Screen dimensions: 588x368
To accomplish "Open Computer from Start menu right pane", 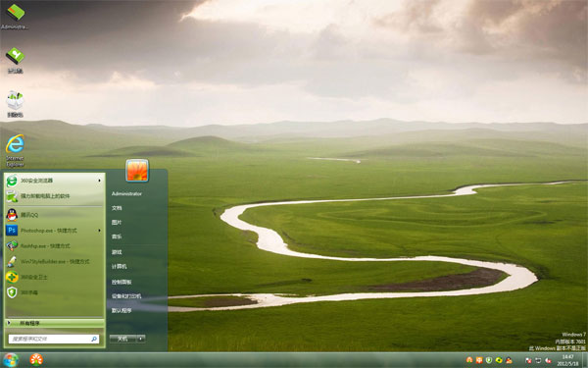I will tap(120, 266).
